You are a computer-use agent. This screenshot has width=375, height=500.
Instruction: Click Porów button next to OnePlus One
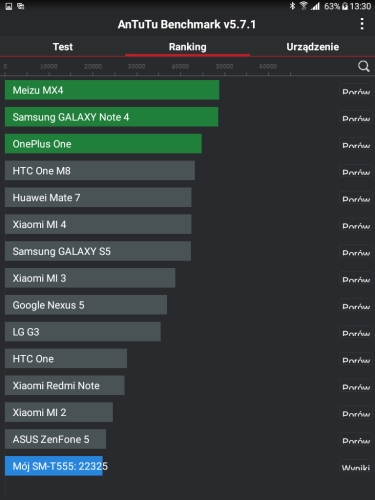(x=356, y=144)
